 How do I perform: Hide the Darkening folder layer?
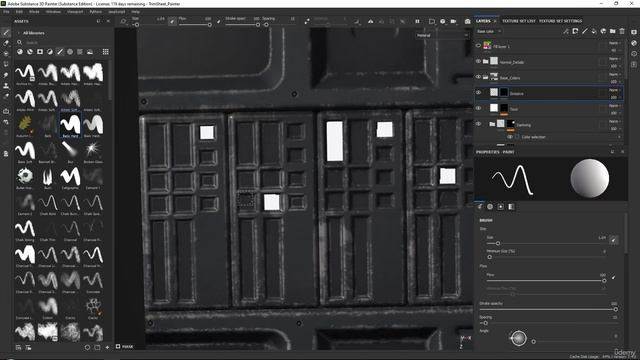tap(478, 124)
